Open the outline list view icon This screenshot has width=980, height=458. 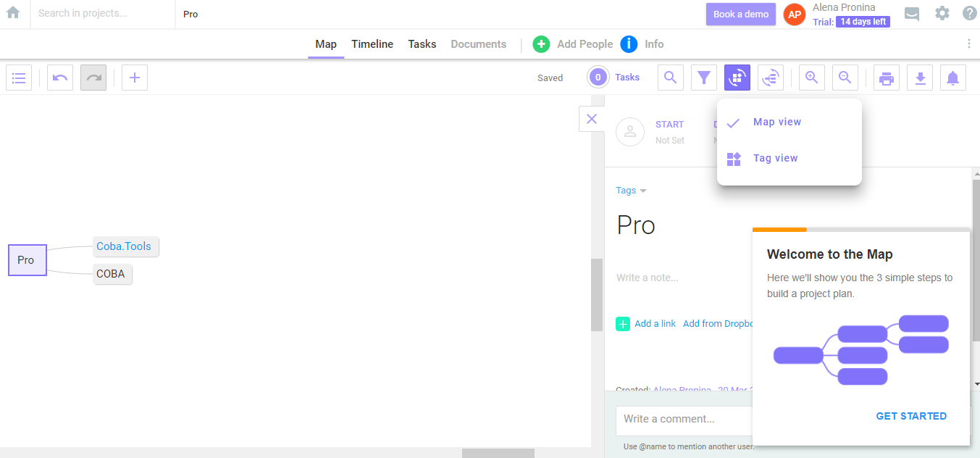click(19, 78)
